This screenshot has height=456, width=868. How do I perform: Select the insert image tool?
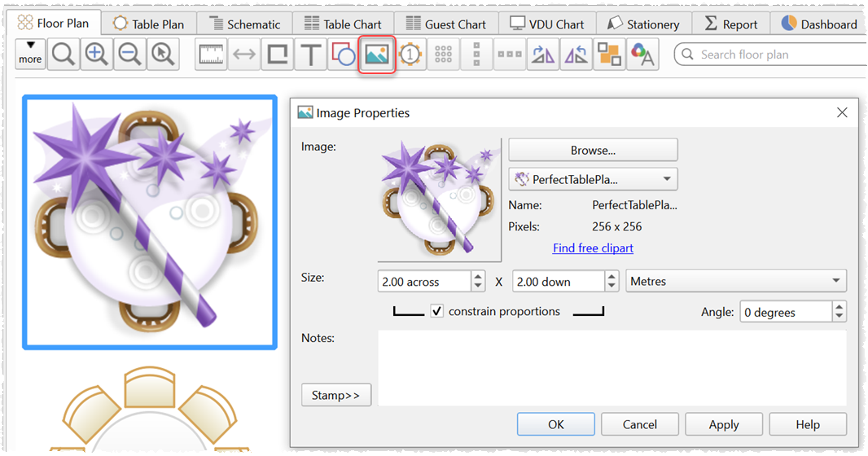point(377,55)
